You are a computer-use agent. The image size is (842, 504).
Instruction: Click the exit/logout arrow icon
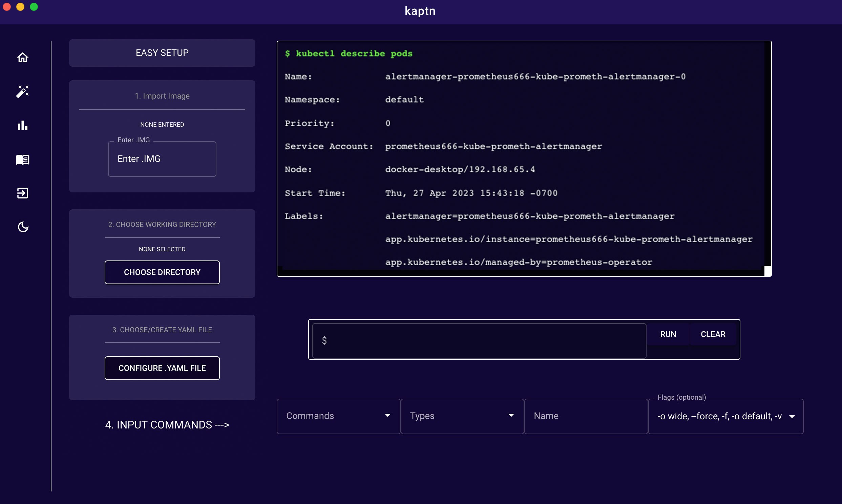point(22,193)
